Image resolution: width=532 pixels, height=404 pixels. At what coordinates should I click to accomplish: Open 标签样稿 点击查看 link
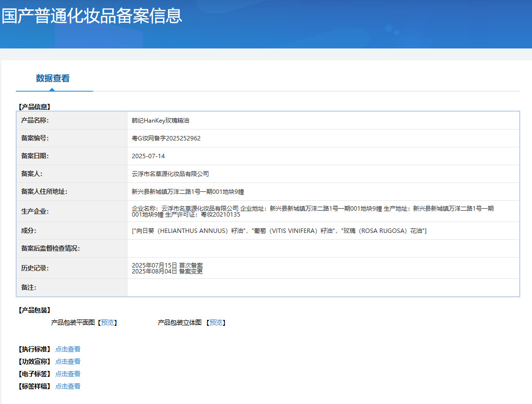68,386
